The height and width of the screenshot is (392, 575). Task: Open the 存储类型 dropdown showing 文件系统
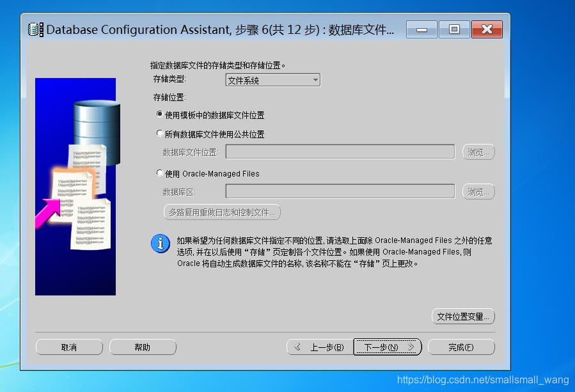[x=273, y=80]
